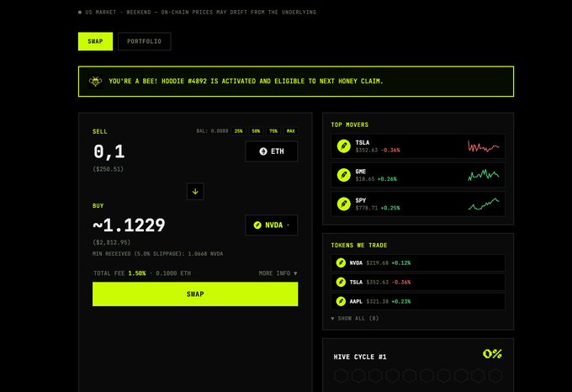Click the first hexagon in Hive Cycle progress
The width and height of the screenshot is (572, 392).
341,375
